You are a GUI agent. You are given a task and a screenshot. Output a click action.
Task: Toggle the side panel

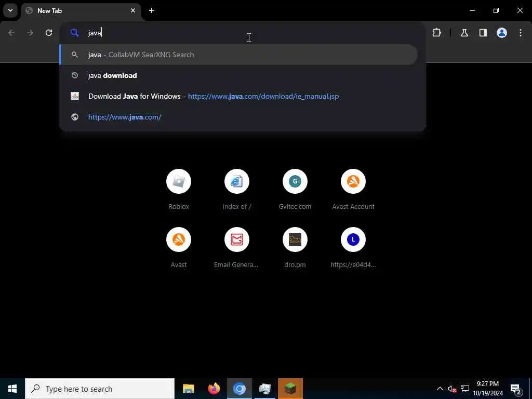pos(483,33)
